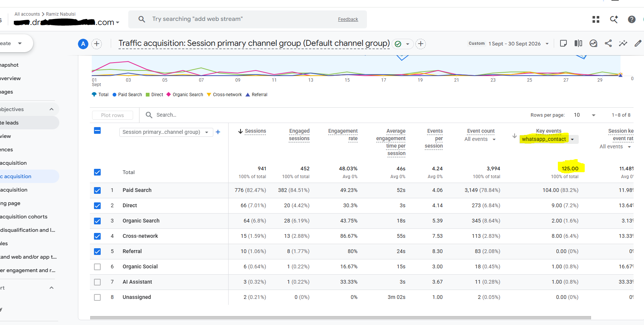644x325 pixels.
Task: Click the green verified check icon beside the title
Action: (398, 44)
